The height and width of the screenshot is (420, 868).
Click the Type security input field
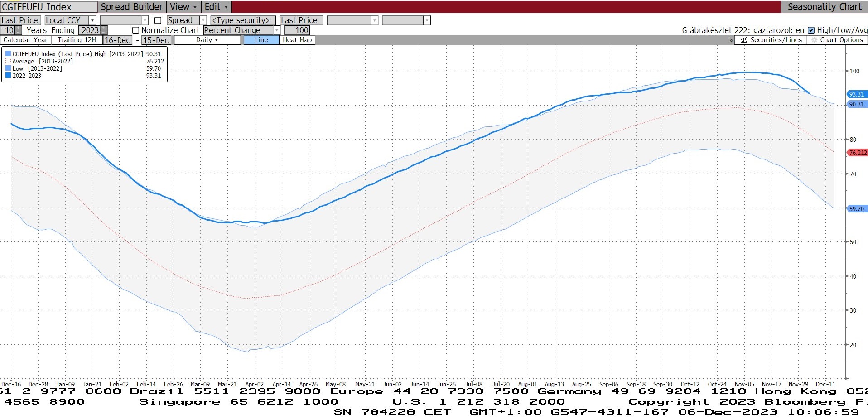pyautogui.click(x=243, y=20)
